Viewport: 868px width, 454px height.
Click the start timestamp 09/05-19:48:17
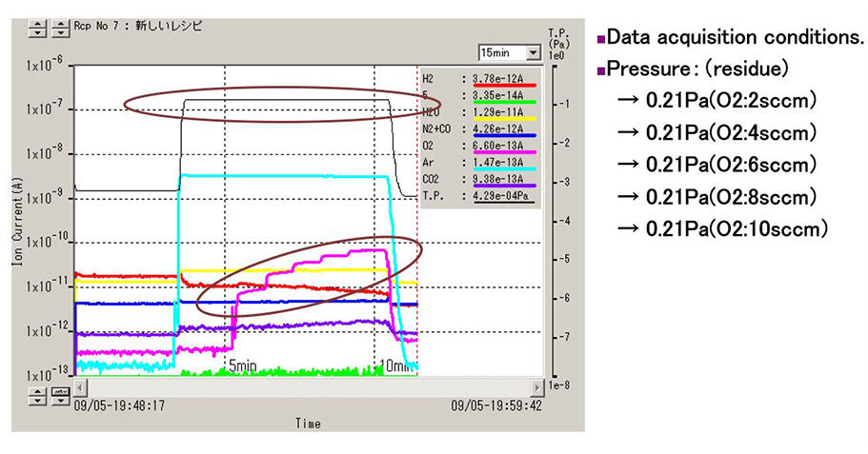tap(119, 404)
